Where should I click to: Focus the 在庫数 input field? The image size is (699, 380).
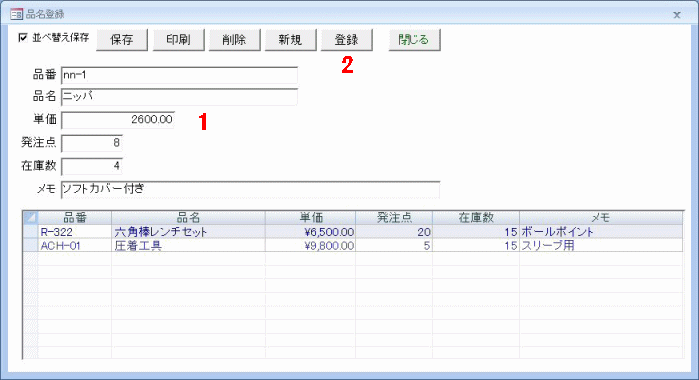click(x=91, y=166)
